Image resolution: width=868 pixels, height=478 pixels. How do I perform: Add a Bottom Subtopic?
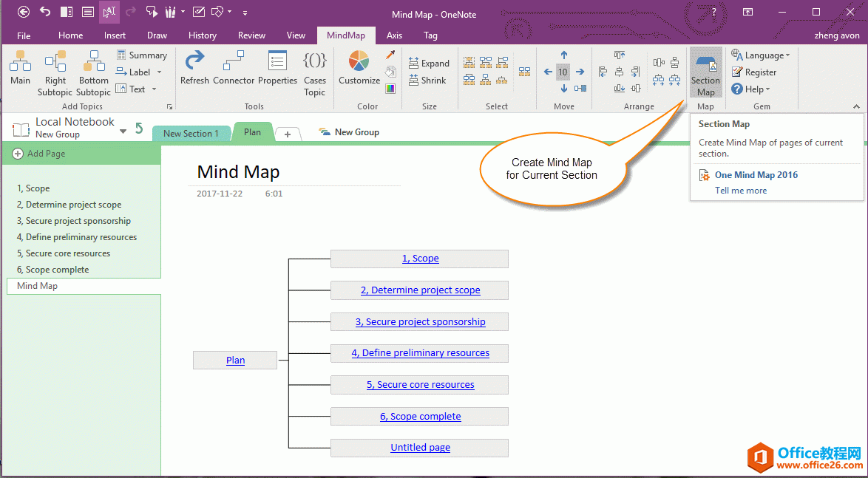pyautogui.click(x=93, y=70)
